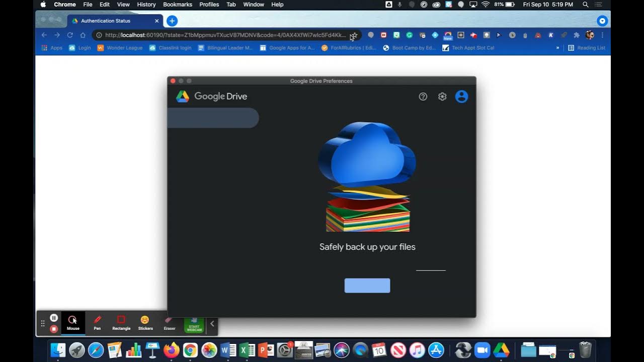Open Google Drive account avatar
The image size is (644, 362).
pos(461,97)
